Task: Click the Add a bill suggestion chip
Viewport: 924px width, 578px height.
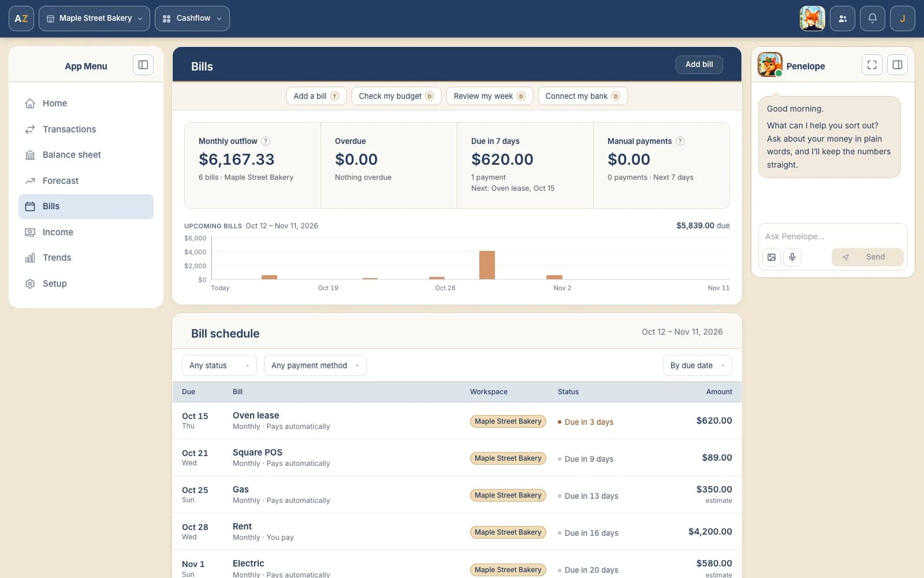Action: coord(316,96)
